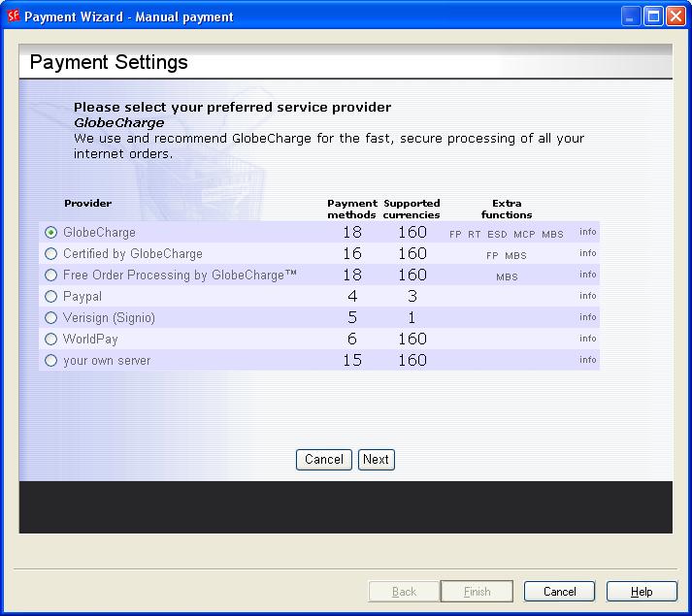The height and width of the screenshot is (616, 692).
Task: Close the Payment Wizard window
Action: (x=675, y=16)
